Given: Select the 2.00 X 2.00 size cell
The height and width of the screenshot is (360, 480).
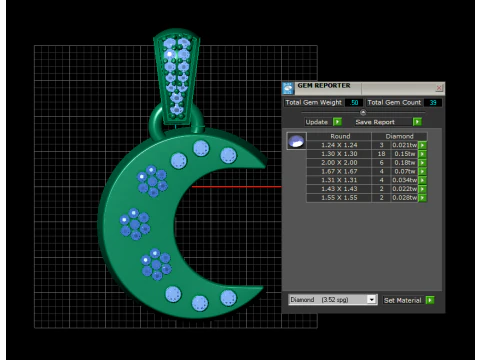Looking at the screenshot, I should coord(339,163).
